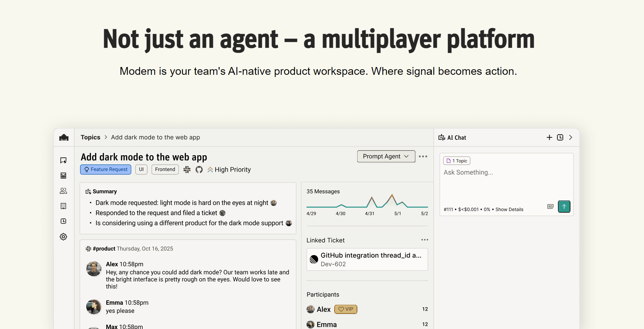Screen dimensions: 644x329
Task: Click the UI tag
Action: (141, 169)
